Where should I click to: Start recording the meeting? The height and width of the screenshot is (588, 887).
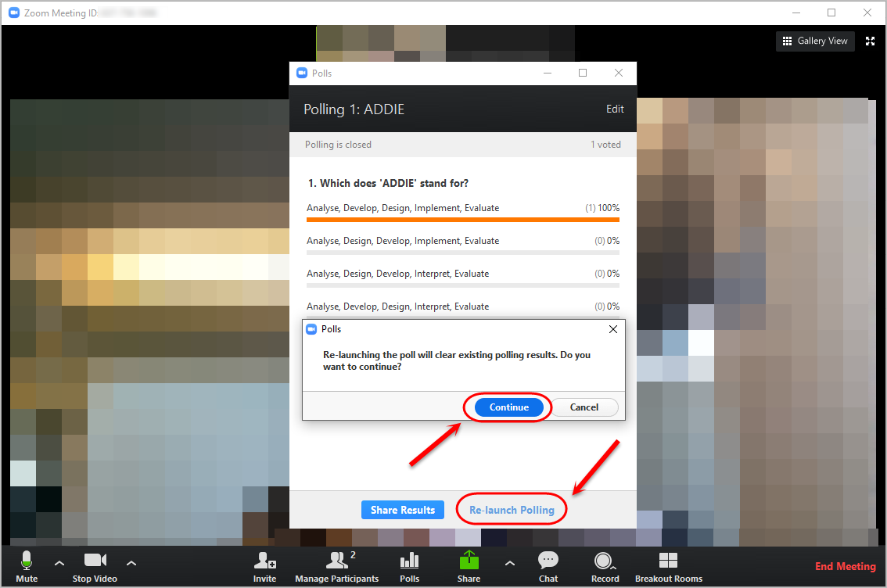click(604, 566)
